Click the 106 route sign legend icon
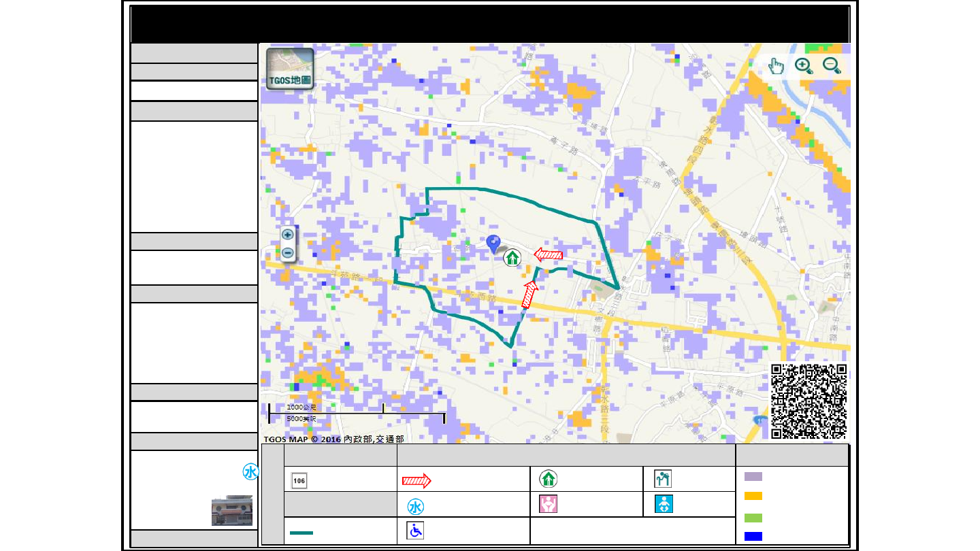This screenshot has height=551, width=980. click(x=299, y=480)
